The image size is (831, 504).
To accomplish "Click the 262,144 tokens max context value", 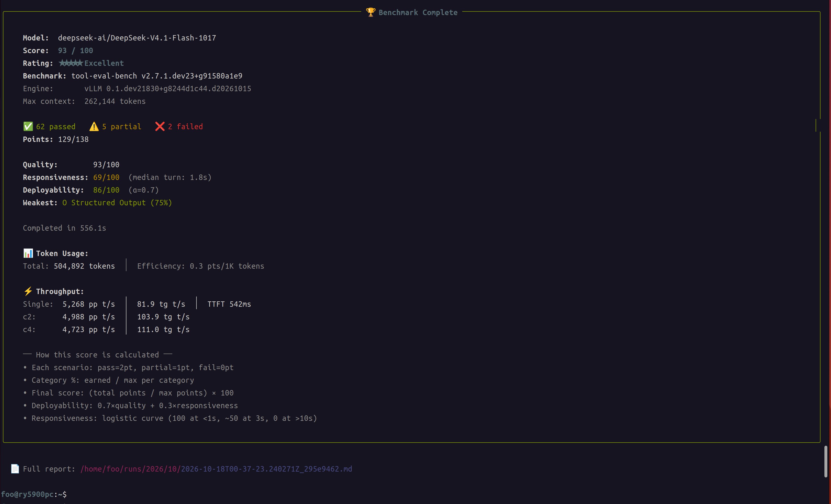I will click(115, 101).
